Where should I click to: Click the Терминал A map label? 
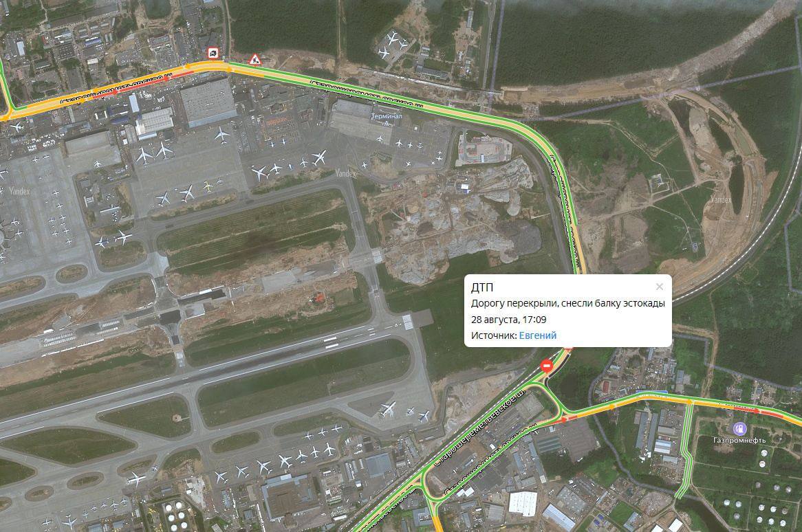coord(386,118)
